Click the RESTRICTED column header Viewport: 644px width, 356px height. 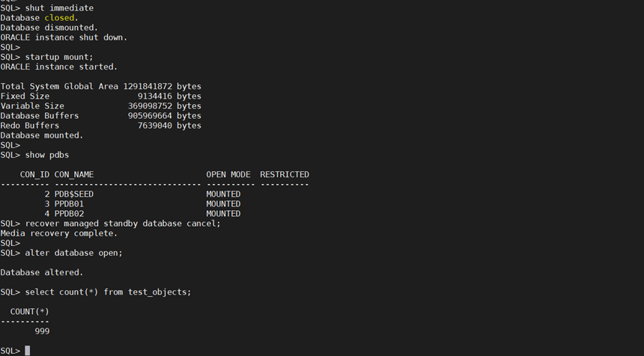tap(285, 175)
